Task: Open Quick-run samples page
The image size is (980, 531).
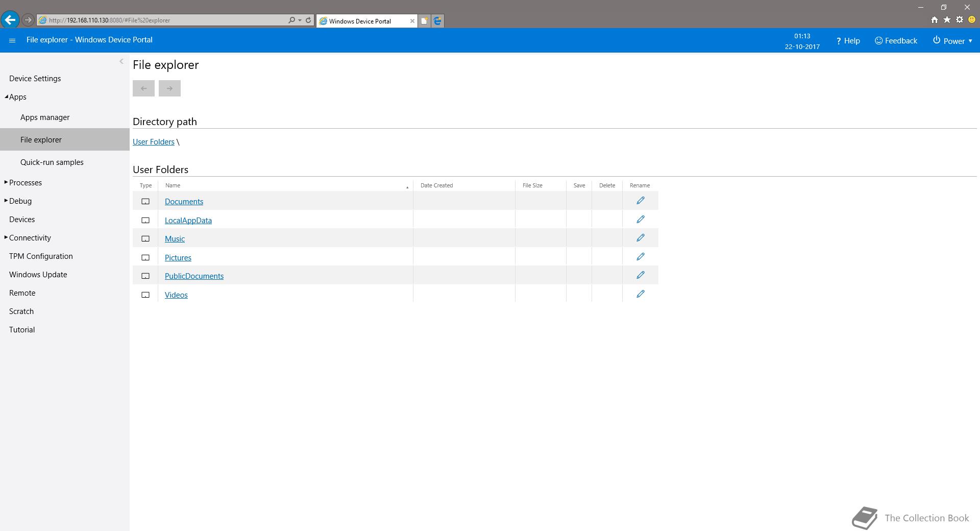Action: (52, 162)
